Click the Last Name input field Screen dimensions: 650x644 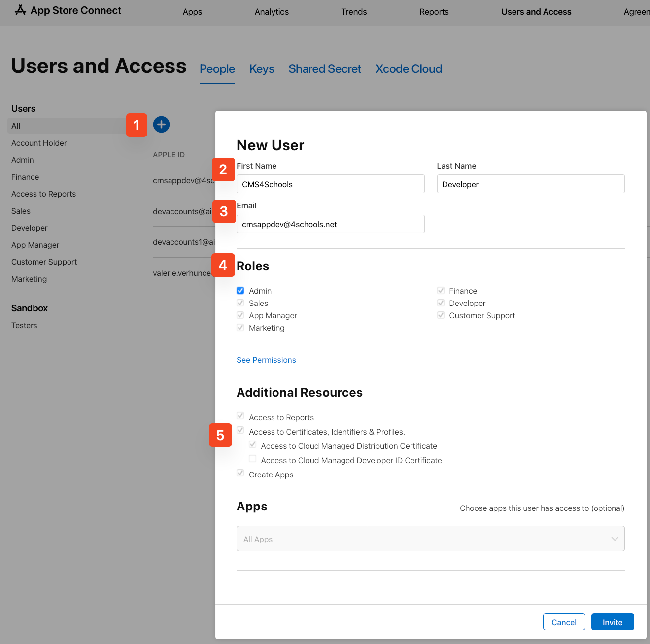(531, 184)
